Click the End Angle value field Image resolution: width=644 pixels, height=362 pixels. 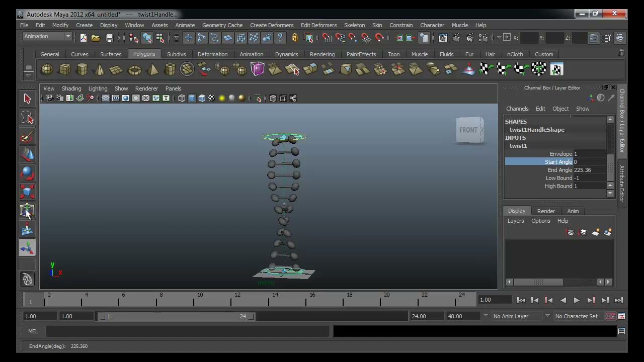click(589, 170)
